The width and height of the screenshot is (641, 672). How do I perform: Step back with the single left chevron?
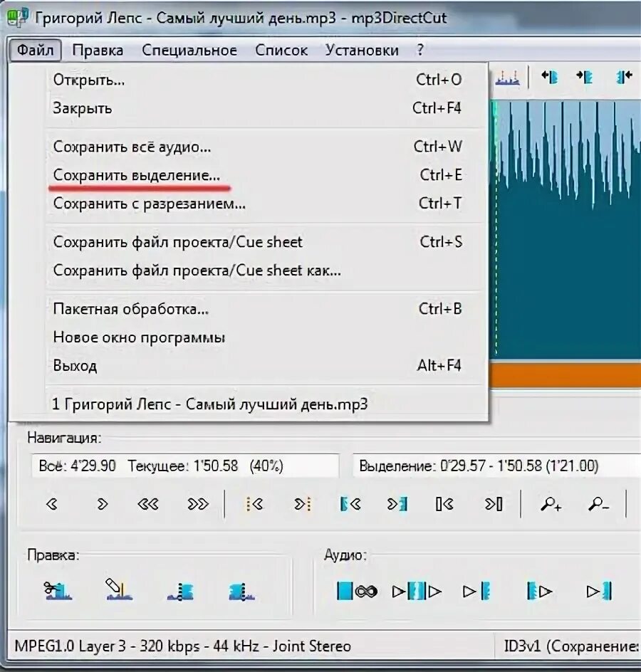click(52, 504)
